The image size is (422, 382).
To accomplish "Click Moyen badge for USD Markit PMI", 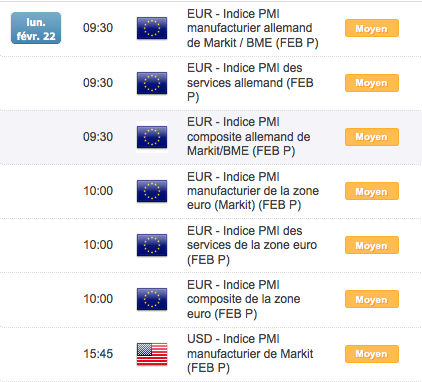I will click(372, 354).
